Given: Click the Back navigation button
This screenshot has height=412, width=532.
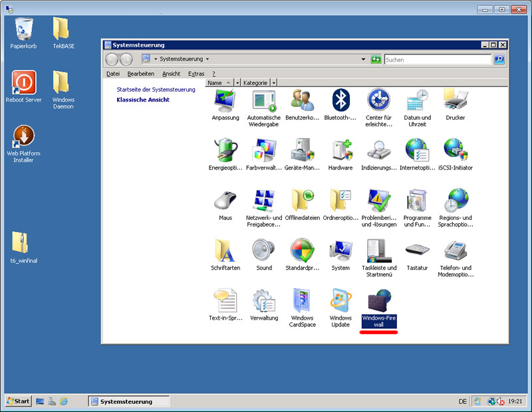Looking at the screenshot, I should click(x=112, y=60).
